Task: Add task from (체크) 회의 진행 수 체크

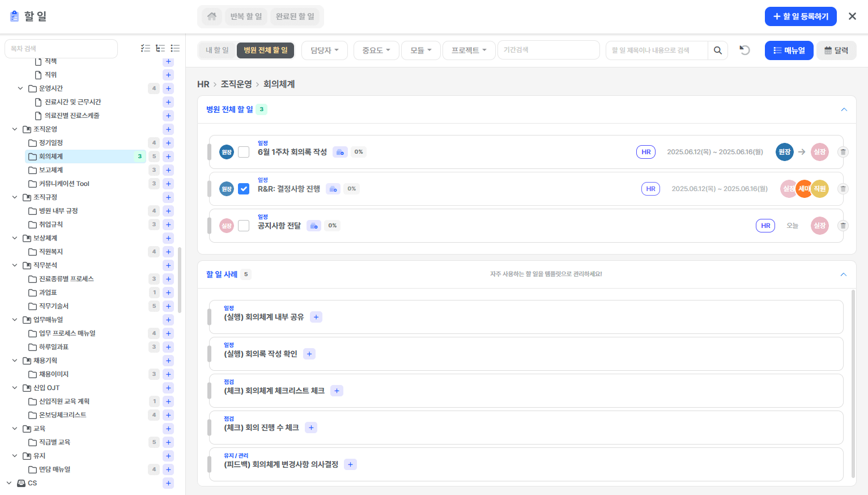Action: [311, 428]
